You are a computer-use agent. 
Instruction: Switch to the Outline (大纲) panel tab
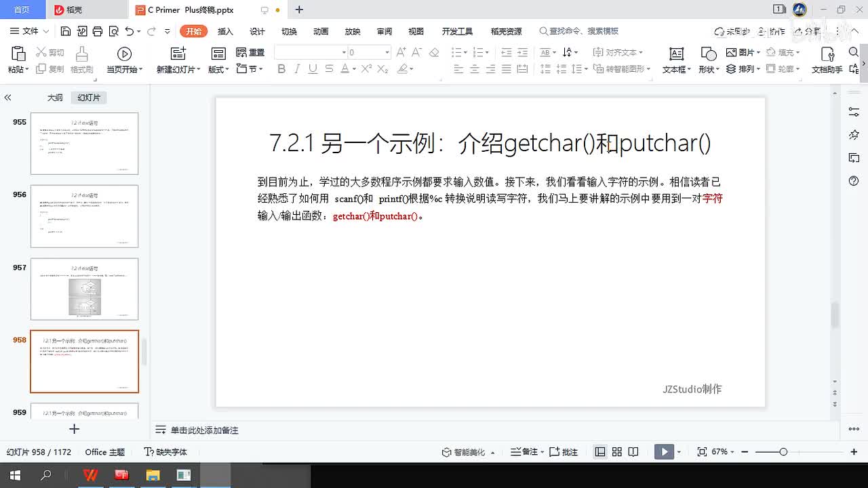coord(55,98)
